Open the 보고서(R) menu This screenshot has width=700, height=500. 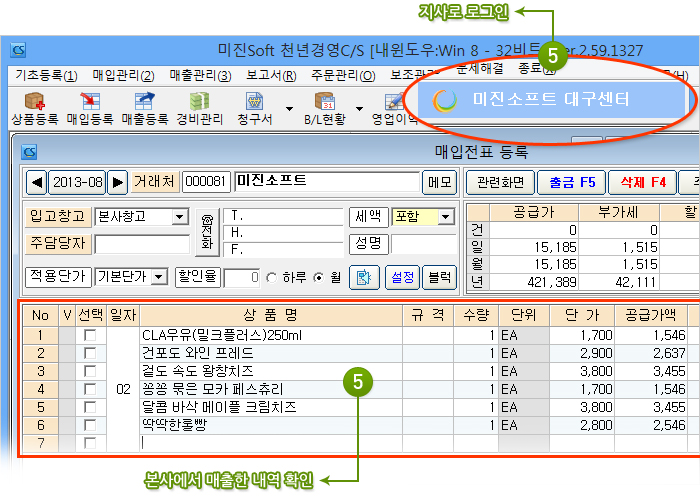271,75
